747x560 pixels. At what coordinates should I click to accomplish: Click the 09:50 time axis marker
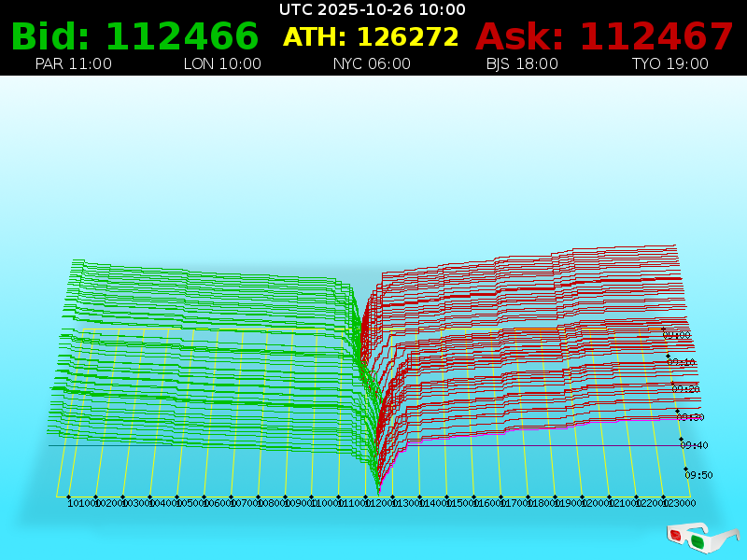pyautogui.click(x=698, y=475)
